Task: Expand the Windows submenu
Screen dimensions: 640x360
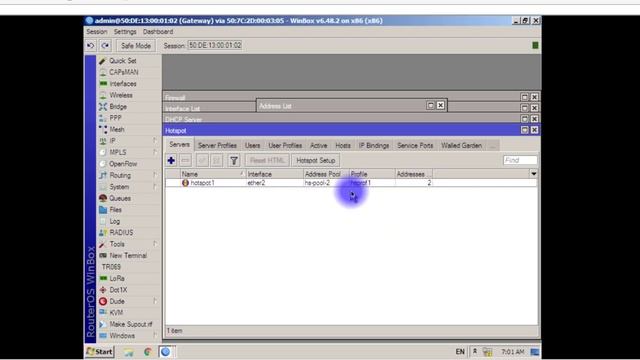Action: 155,336
